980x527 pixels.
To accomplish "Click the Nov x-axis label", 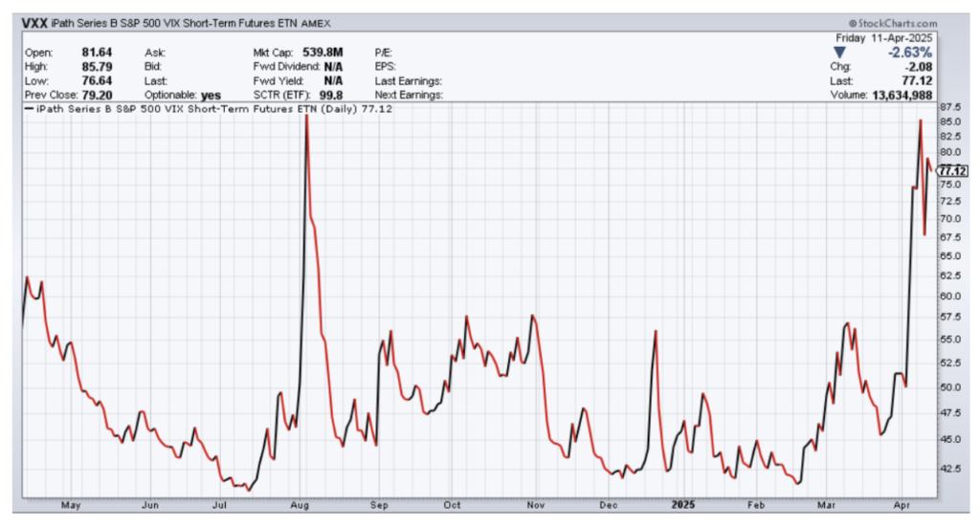I will (535, 505).
